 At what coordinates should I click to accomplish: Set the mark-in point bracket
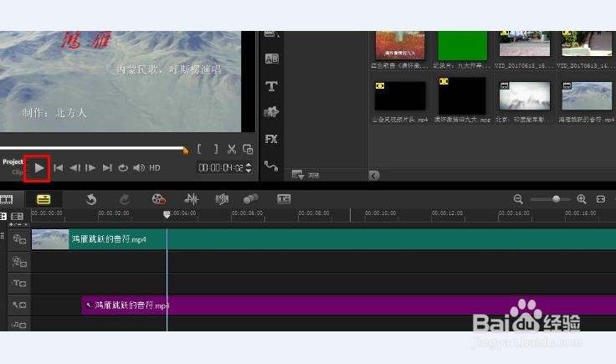199,149
